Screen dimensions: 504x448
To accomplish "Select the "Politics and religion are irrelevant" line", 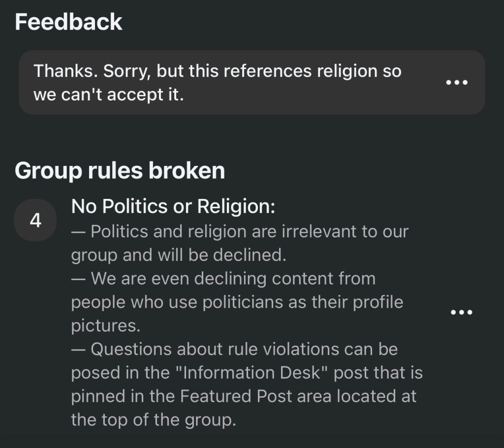I will pos(240,231).
